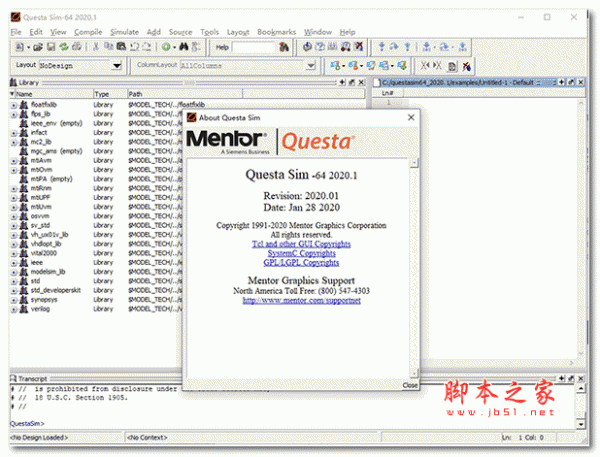This screenshot has width=600, height=457.
Task: Click the New file toolbar icon
Action: (x=20, y=47)
